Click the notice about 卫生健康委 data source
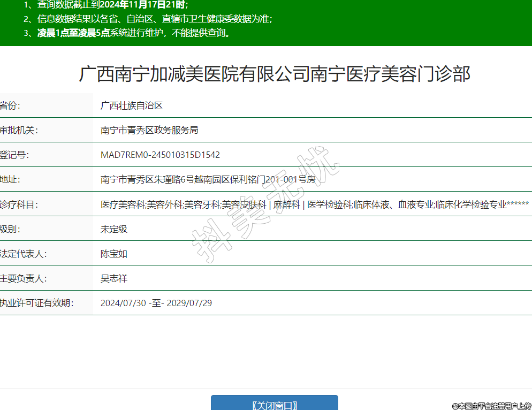532x410 pixels. pyautogui.click(x=155, y=19)
